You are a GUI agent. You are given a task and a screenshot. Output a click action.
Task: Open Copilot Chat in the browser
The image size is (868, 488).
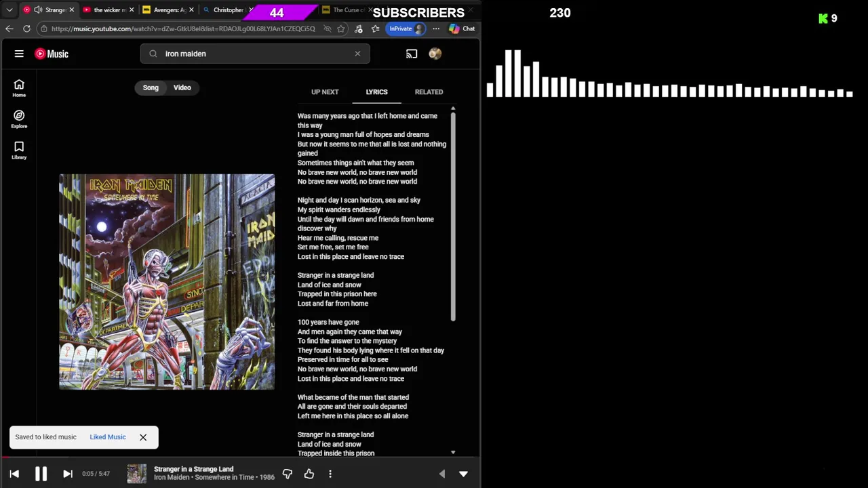point(462,28)
